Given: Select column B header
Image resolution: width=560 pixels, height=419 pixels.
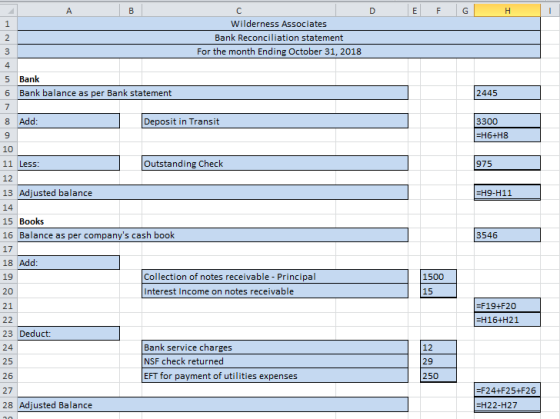Looking at the screenshot, I should click(131, 11).
